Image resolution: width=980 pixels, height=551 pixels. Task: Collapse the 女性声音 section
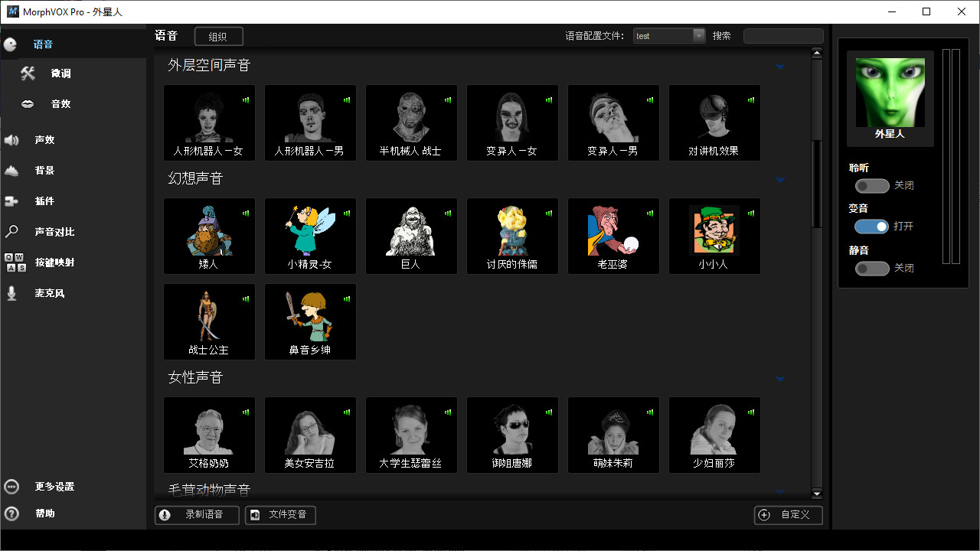(780, 378)
